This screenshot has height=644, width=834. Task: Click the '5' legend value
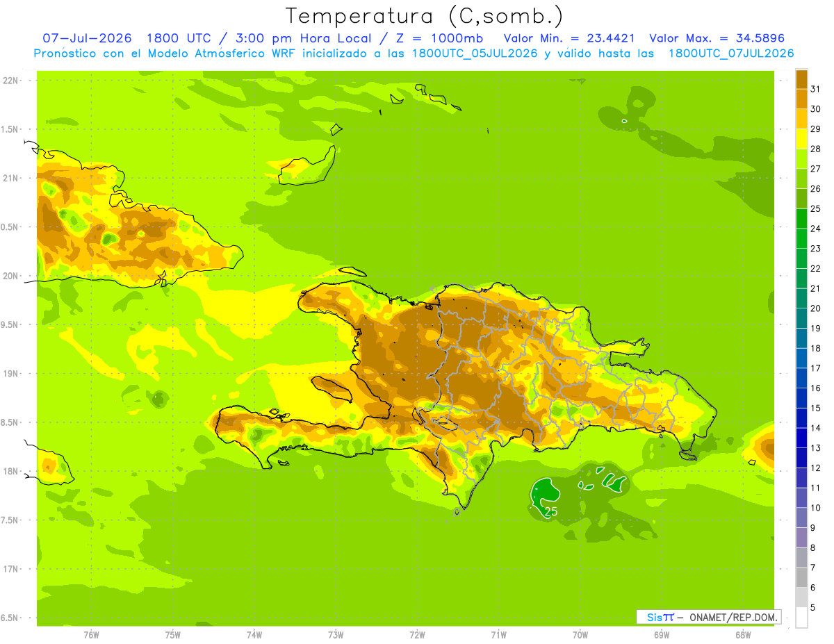813,607
